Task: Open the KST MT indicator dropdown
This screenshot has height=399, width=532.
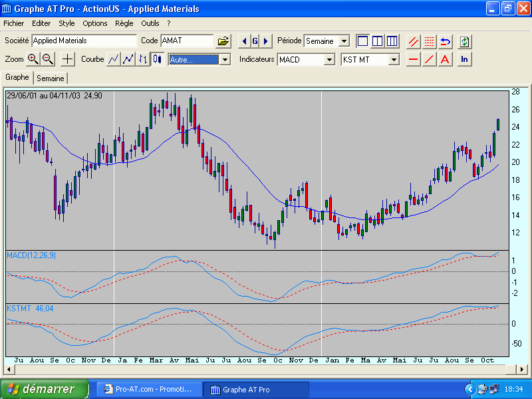Action: click(394, 60)
